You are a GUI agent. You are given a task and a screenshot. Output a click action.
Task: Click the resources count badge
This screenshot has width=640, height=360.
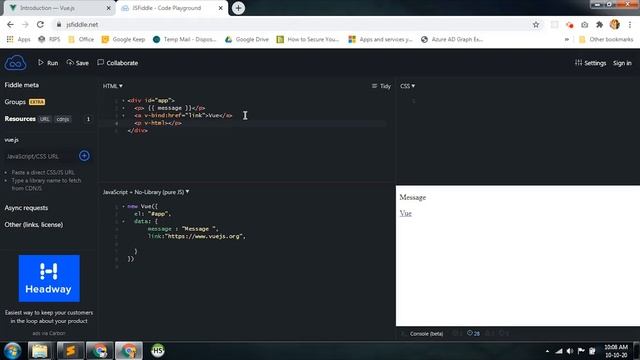pyautogui.click(x=88, y=119)
